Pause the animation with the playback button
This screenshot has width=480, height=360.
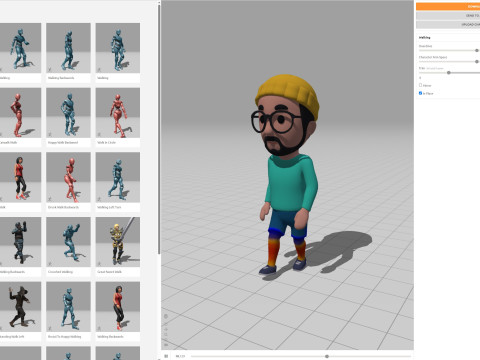[166, 356]
